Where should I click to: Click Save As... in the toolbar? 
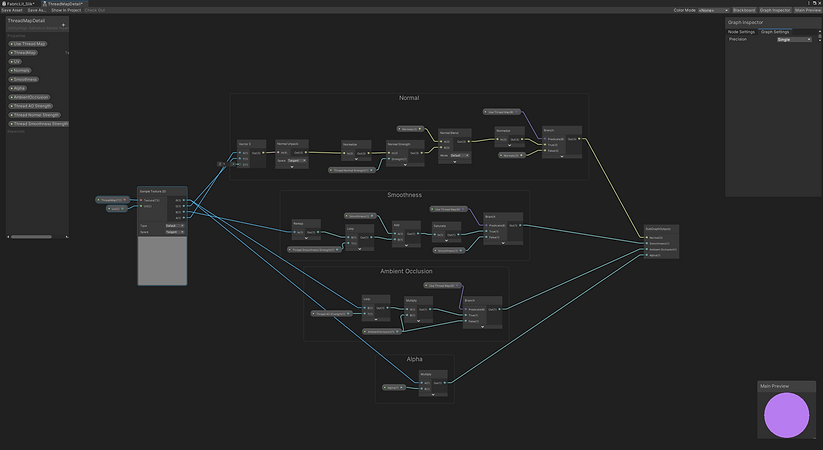click(37, 10)
